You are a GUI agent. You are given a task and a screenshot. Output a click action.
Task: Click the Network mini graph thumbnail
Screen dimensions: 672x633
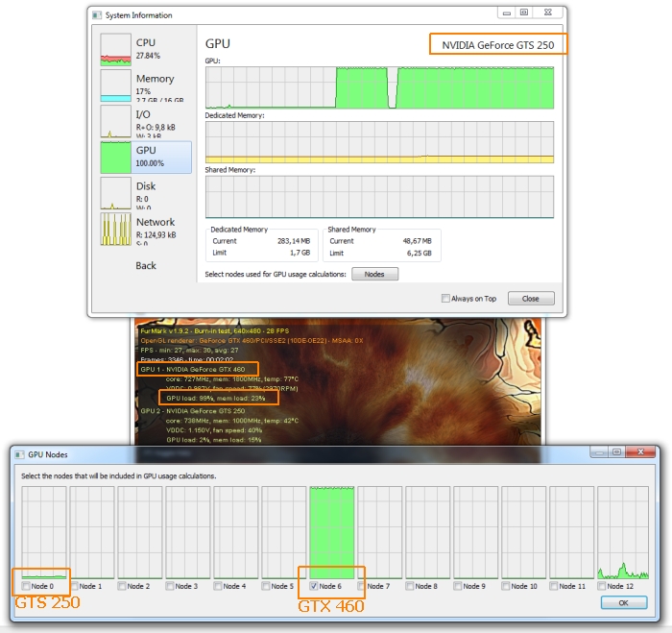coord(116,229)
